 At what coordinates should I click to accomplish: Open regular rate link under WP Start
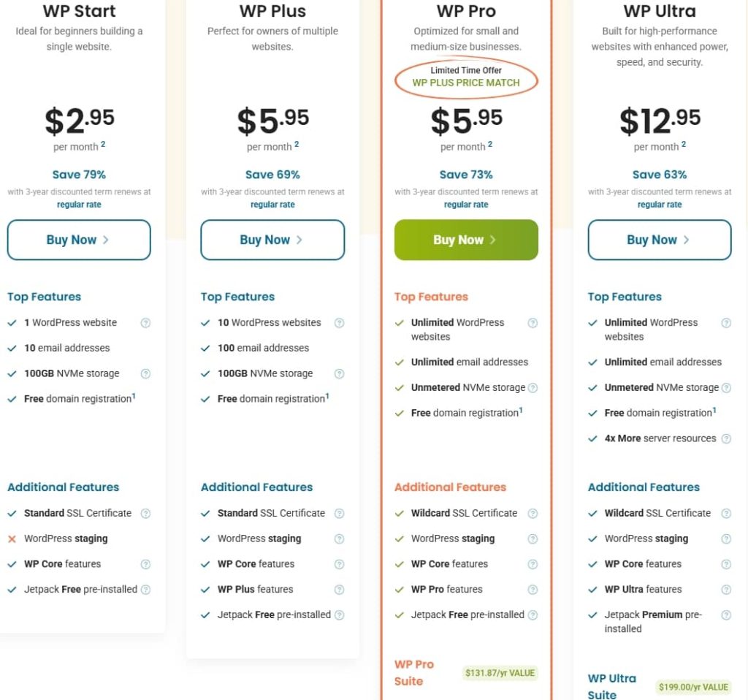(79, 205)
